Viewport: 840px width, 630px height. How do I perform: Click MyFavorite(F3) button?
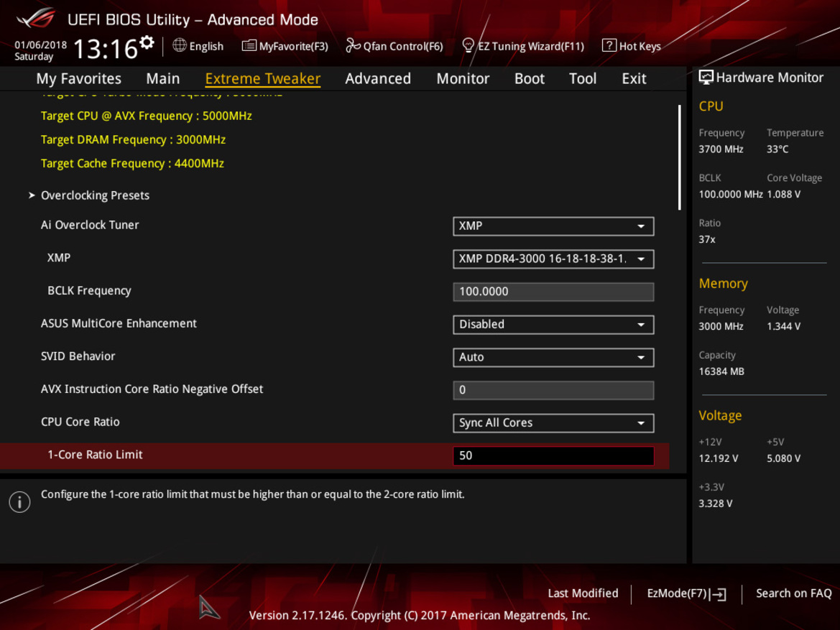coord(285,46)
